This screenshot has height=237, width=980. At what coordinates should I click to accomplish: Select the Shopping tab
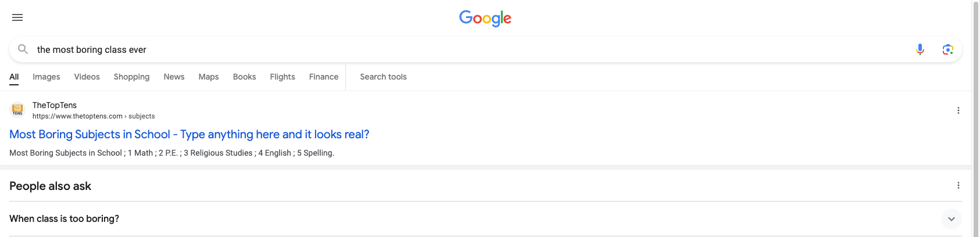131,77
